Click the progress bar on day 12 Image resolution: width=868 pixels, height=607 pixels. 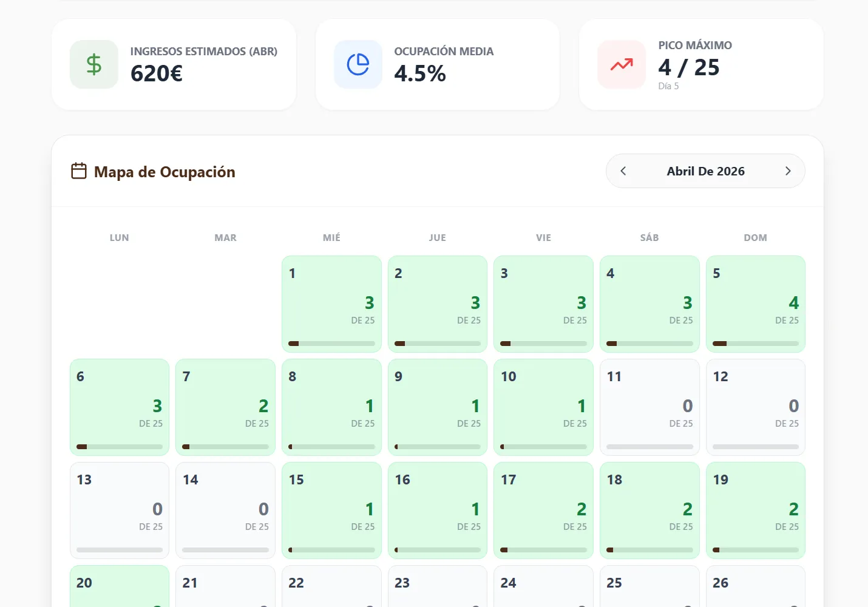755,447
